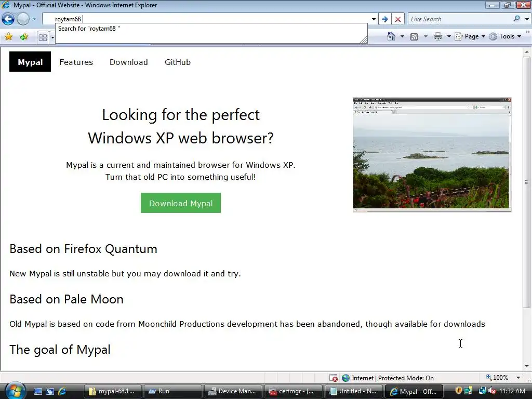Expand the Feeds dropdown arrow
The image size is (532, 399).
425,36
